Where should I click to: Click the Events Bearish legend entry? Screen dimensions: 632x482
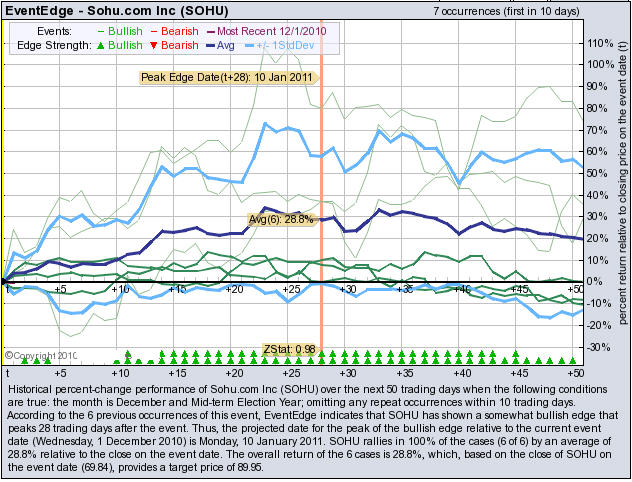point(175,31)
